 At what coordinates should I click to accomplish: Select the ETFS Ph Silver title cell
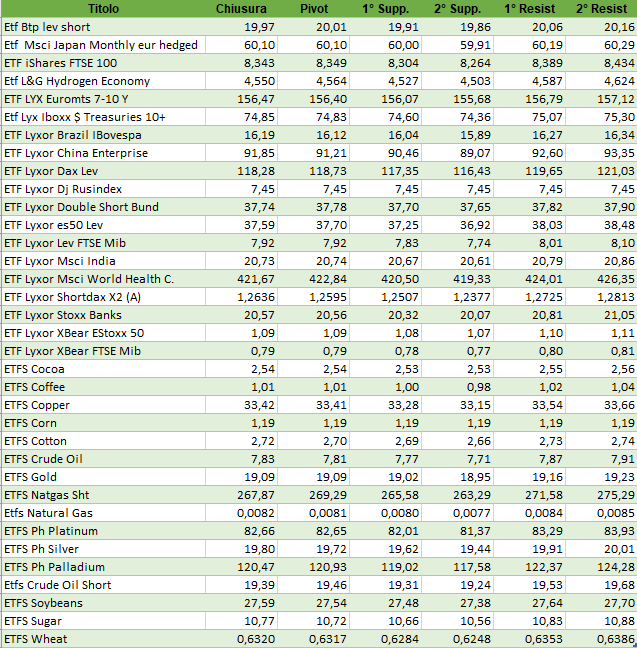click(x=103, y=549)
